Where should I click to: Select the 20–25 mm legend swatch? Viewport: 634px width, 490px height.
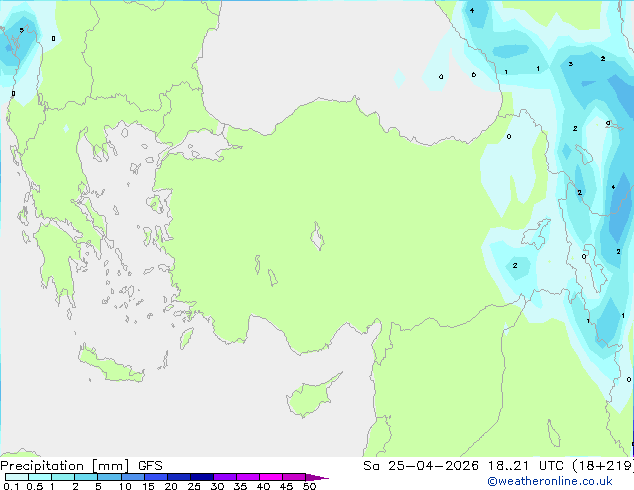click(x=179, y=477)
